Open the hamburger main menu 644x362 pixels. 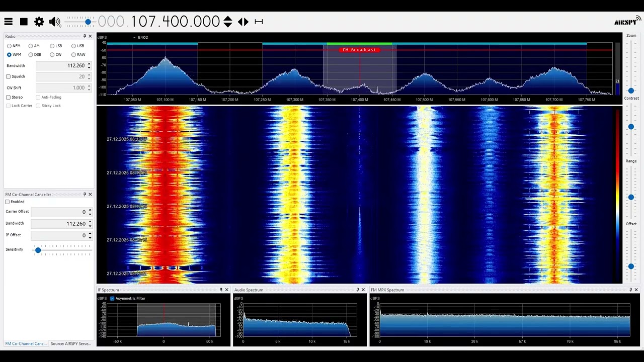tap(9, 22)
